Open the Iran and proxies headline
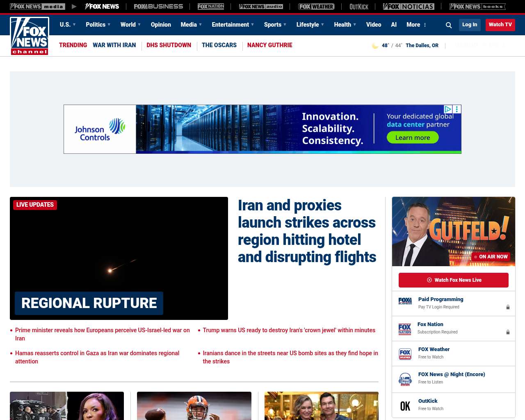This screenshot has height=420, width=525. click(x=307, y=231)
